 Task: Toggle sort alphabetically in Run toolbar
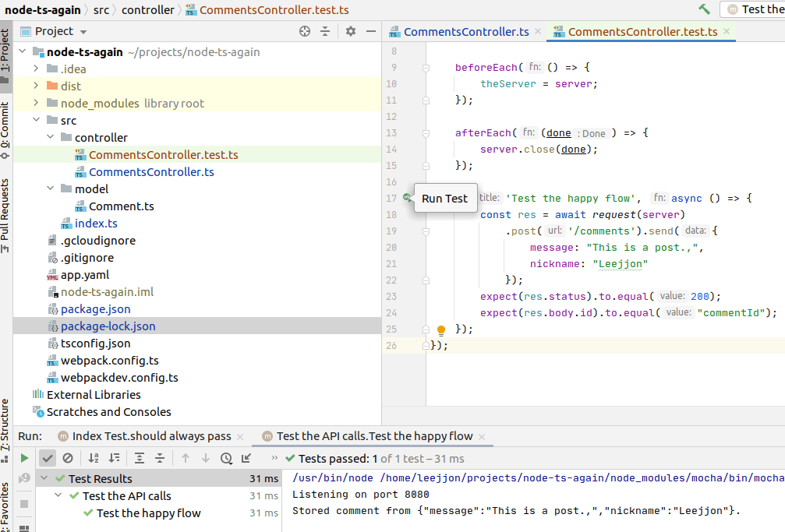[94, 458]
